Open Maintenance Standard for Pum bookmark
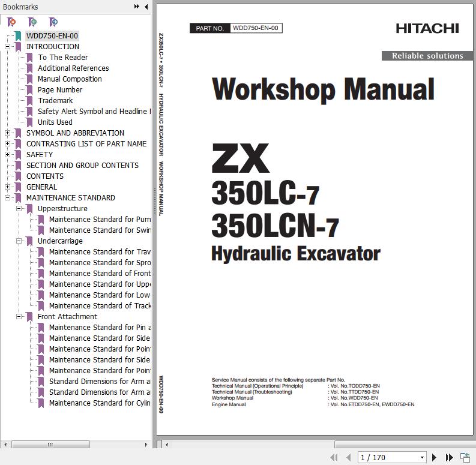Screen dimensions: 476x465 [100, 220]
